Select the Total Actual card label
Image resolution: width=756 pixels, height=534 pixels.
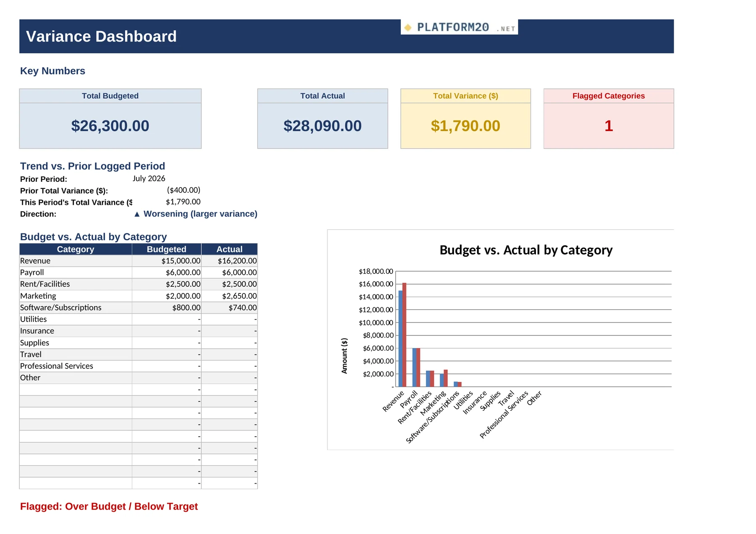coord(323,96)
